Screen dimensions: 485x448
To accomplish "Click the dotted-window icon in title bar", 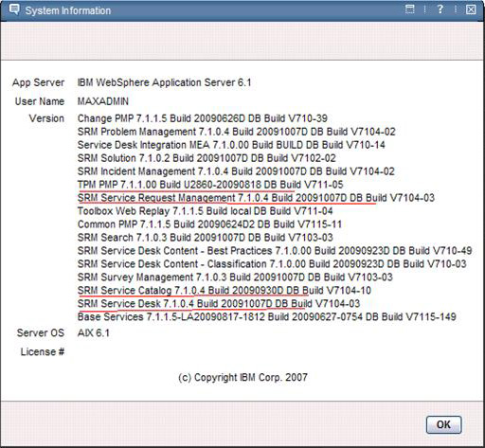I will [409, 9].
